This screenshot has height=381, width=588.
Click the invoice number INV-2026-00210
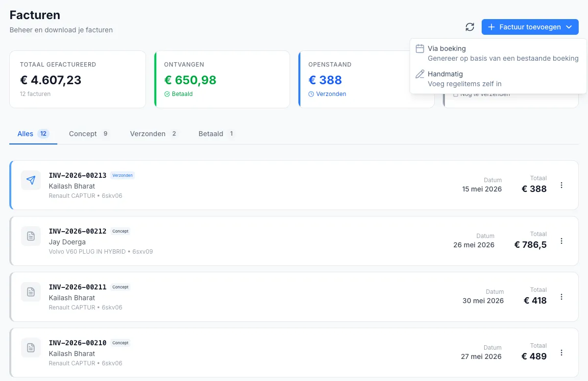click(77, 343)
